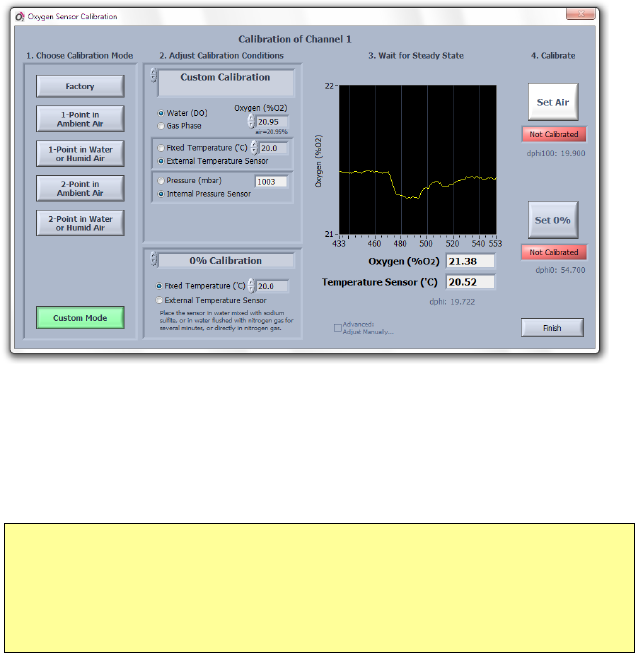The image size is (635, 653).
Task: Select the Water (DO) radio button
Action: [x=161, y=113]
